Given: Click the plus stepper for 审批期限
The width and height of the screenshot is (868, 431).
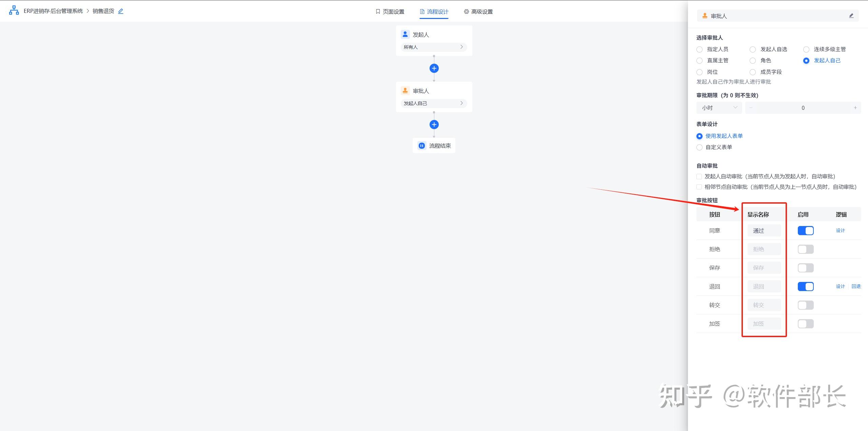Looking at the screenshot, I should pos(855,108).
